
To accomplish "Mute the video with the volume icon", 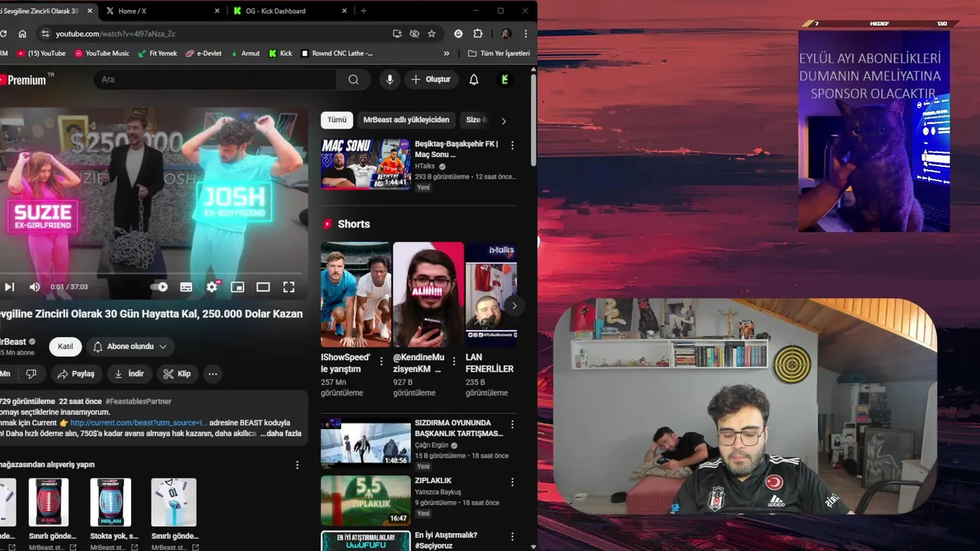I will coord(34,287).
